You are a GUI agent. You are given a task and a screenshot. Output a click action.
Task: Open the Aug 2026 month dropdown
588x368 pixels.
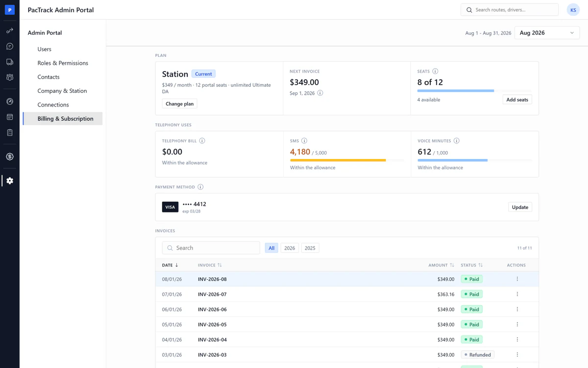click(x=547, y=33)
